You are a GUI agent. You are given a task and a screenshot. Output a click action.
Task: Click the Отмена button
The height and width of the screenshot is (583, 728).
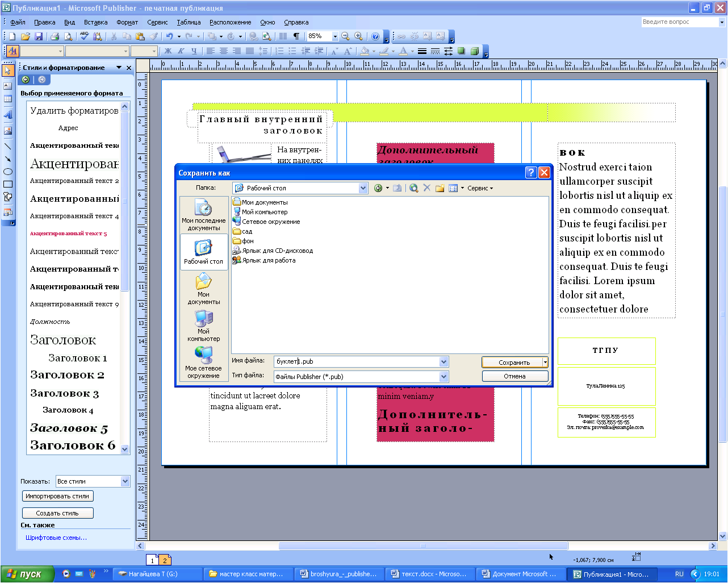pos(515,376)
